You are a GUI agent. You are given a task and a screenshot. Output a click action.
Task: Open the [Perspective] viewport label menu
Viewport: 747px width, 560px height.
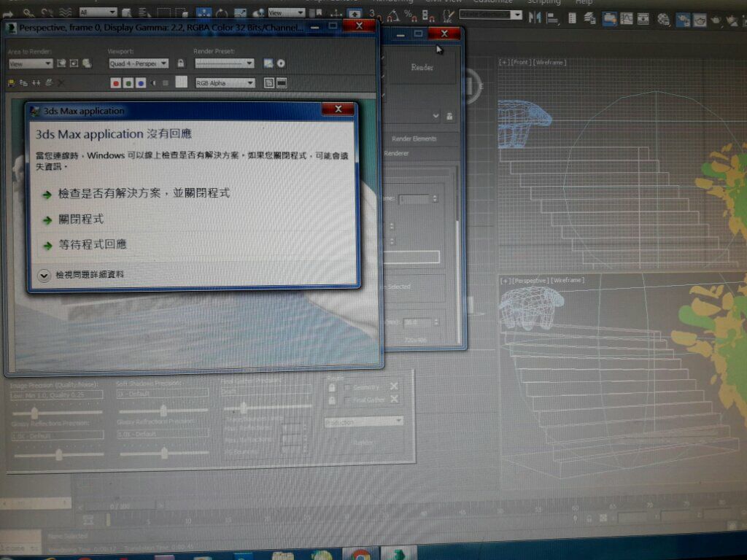530,281
